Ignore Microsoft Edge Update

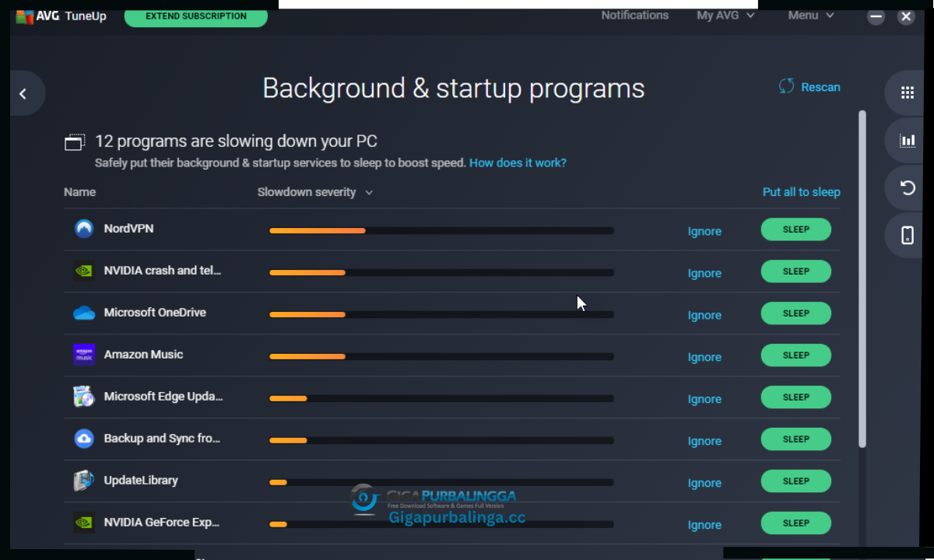point(704,399)
